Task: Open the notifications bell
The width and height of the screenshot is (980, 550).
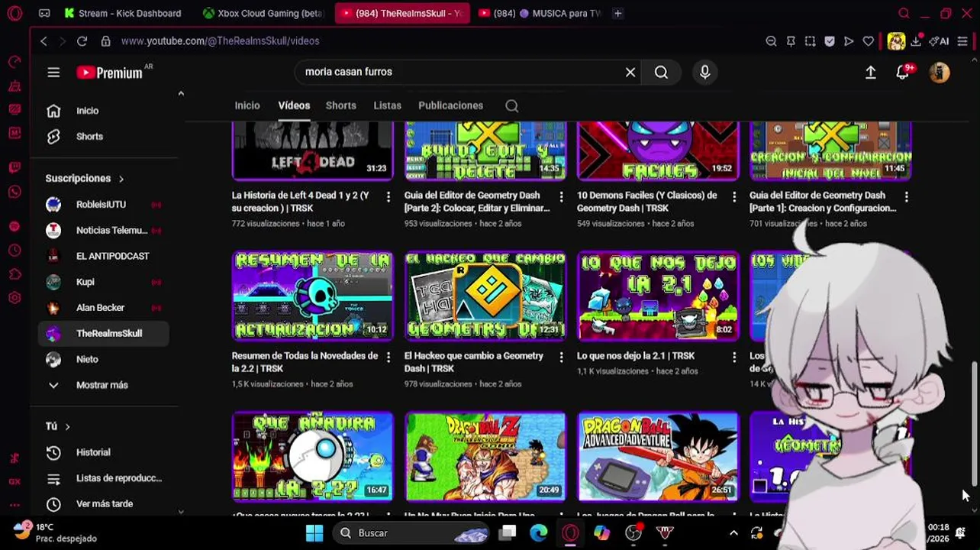Action: click(x=903, y=72)
